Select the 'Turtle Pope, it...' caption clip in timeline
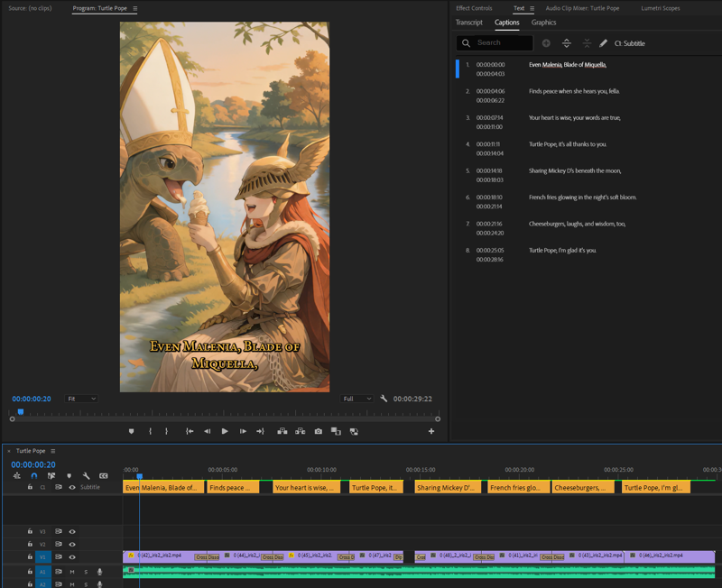Screen dimensions: 722x588 [376, 487]
